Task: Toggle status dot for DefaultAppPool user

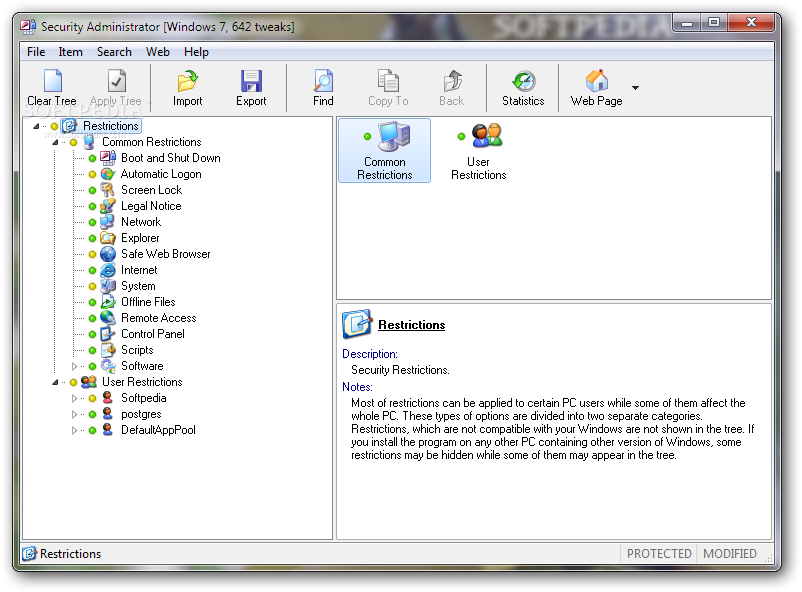Action: 93,430
